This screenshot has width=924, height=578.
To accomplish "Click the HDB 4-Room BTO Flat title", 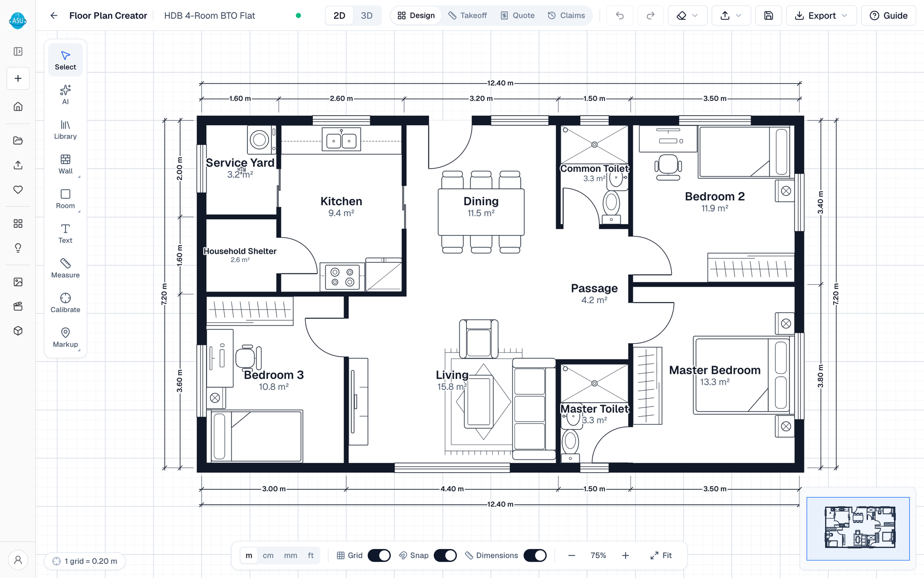I will click(x=209, y=15).
